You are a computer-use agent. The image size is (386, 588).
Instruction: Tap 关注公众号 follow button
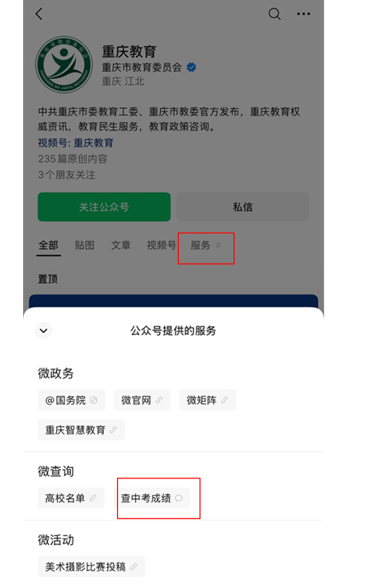click(104, 207)
